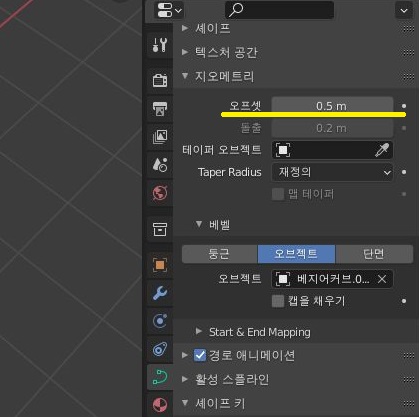Open the View Layer properties tab
This screenshot has height=417, width=419.
tap(160, 137)
